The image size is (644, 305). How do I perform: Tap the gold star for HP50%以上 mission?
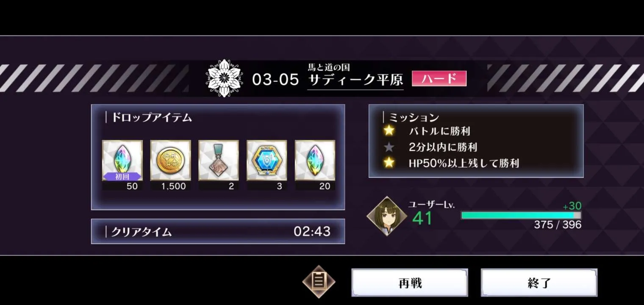[389, 163]
